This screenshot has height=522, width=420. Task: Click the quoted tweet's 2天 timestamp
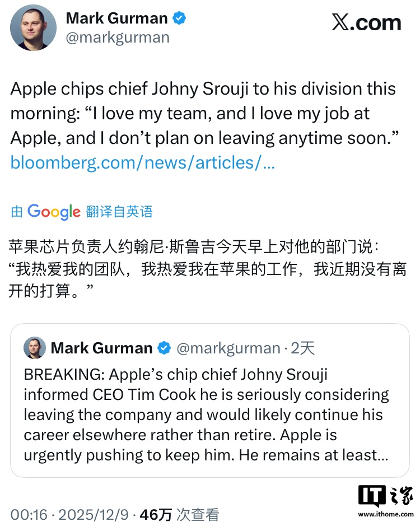(x=303, y=348)
